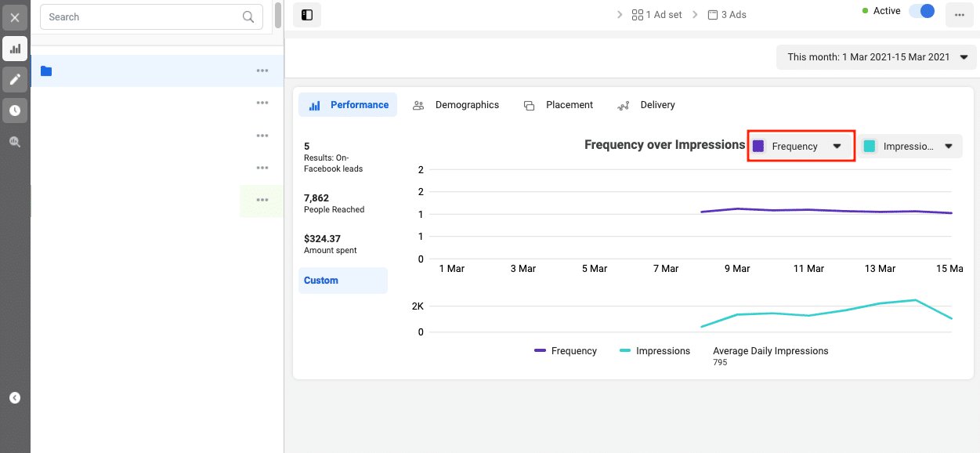Click the collapse side panel icon near top left
The height and width of the screenshot is (453, 980).
click(306, 14)
